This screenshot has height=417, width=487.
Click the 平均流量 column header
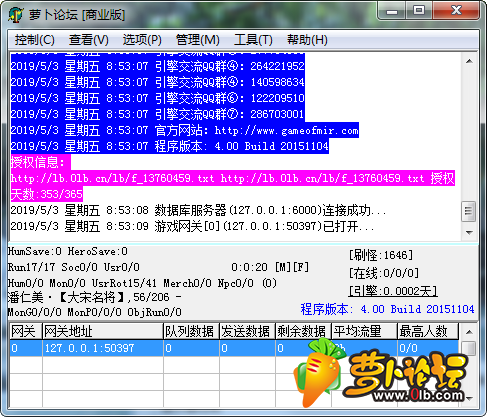(x=364, y=331)
